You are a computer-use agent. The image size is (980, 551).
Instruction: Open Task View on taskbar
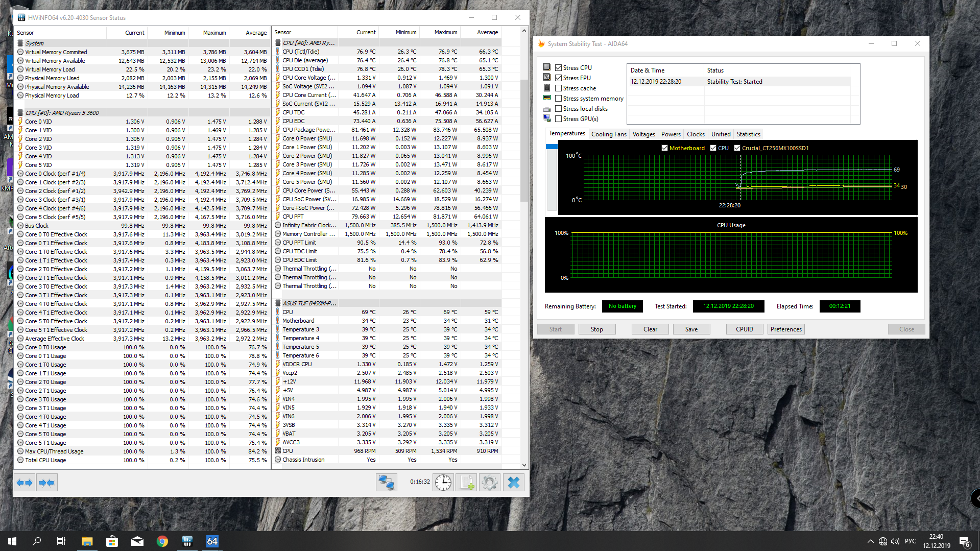tap(61, 541)
